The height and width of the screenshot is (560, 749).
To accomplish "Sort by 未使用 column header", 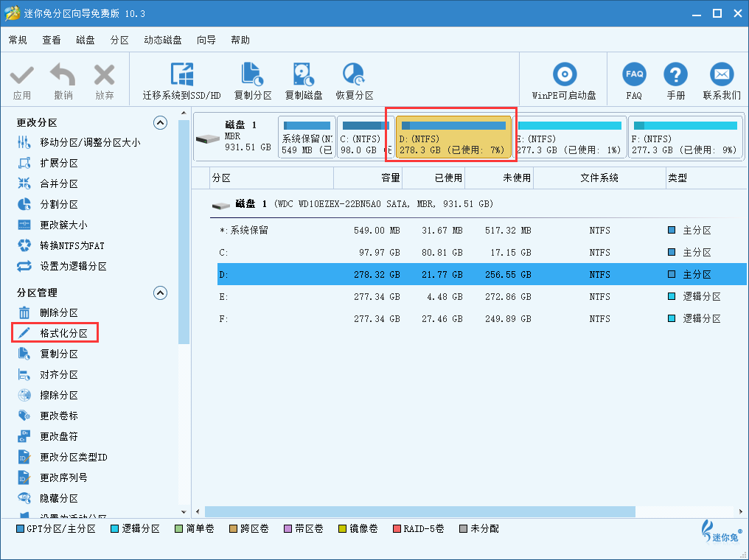I will tap(499, 178).
